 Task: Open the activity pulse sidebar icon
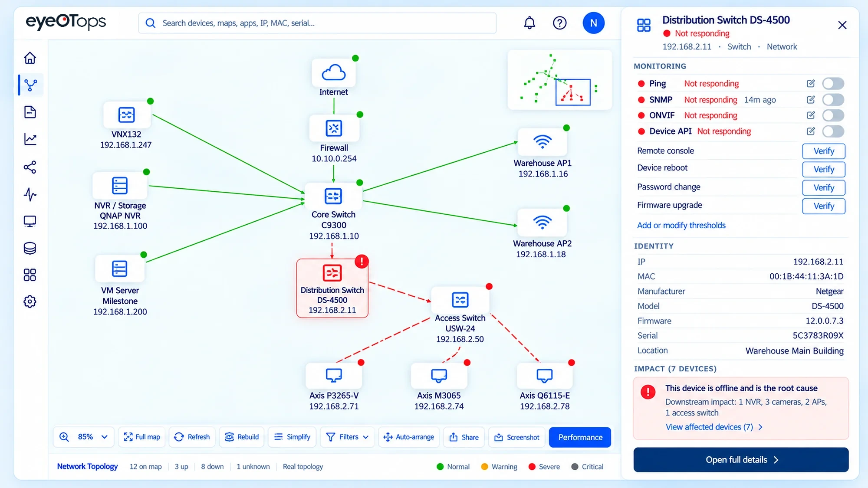pyautogui.click(x=30, y=194)
